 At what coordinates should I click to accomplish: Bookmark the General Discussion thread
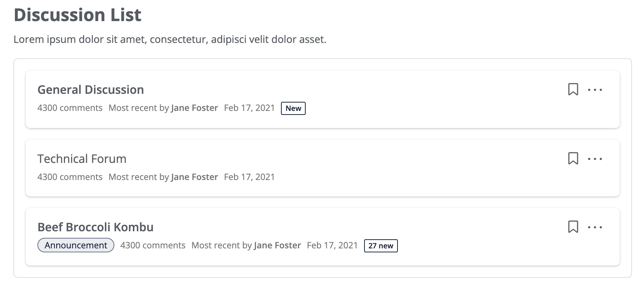click(x=573, y=89)
